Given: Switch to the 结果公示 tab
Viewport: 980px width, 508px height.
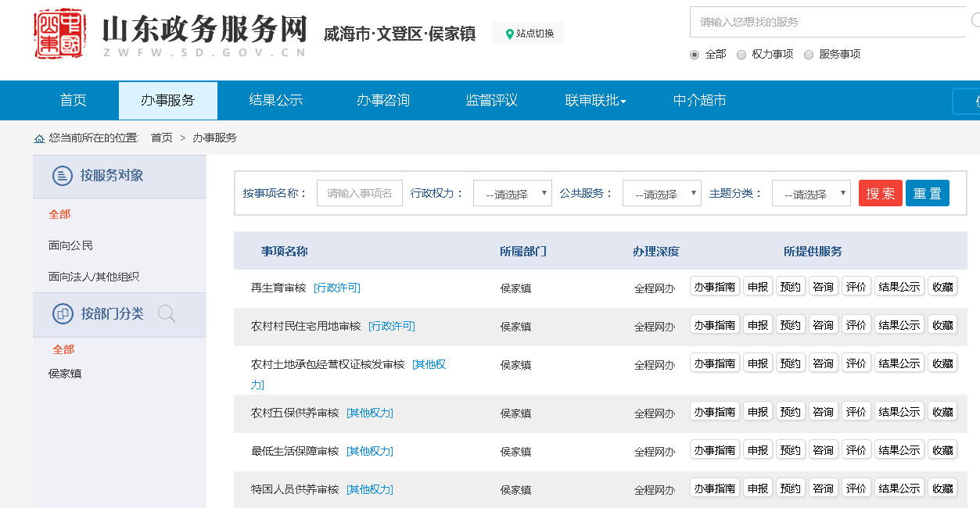Looking at the screenshot, I should click(275, 101).
